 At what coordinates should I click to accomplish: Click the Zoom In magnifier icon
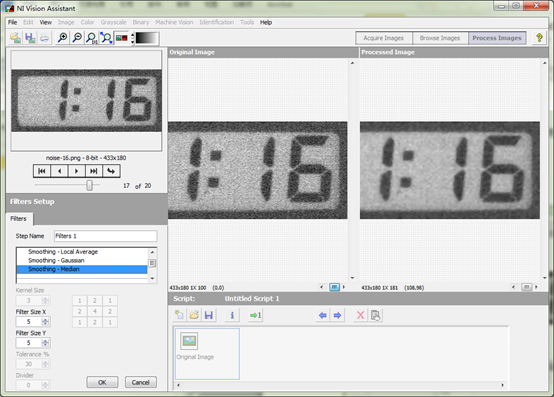63,38
